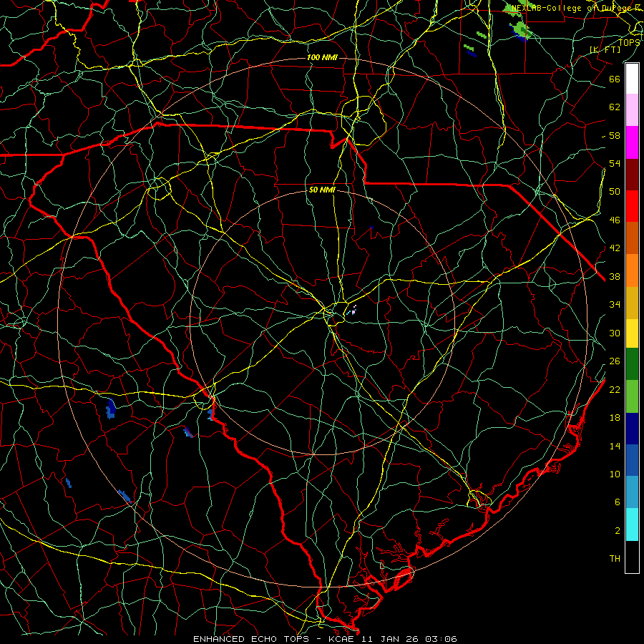Pick the magenta swatch on the color scale
Viewport: 644px width, 644px height.
click(632, 142)
